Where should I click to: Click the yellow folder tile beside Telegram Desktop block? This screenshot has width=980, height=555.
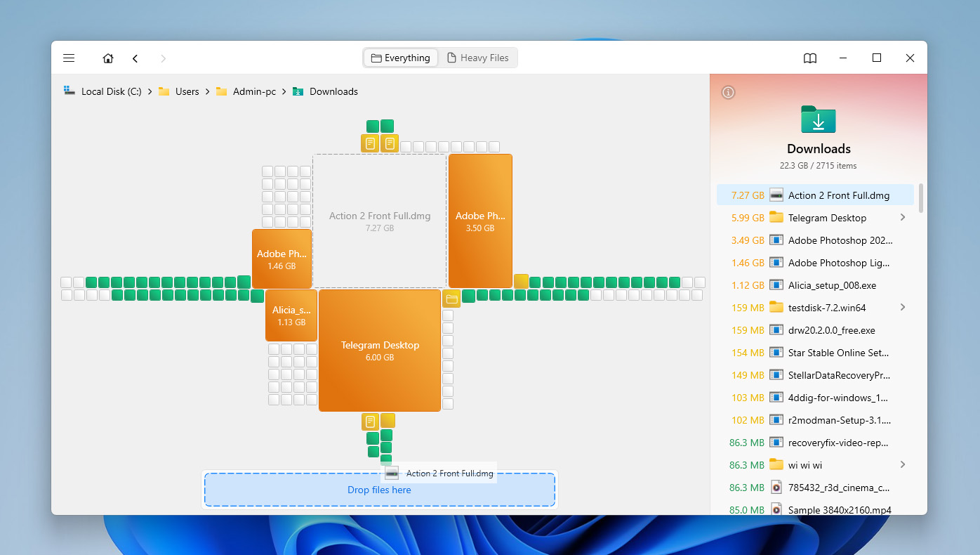point(451,299)
